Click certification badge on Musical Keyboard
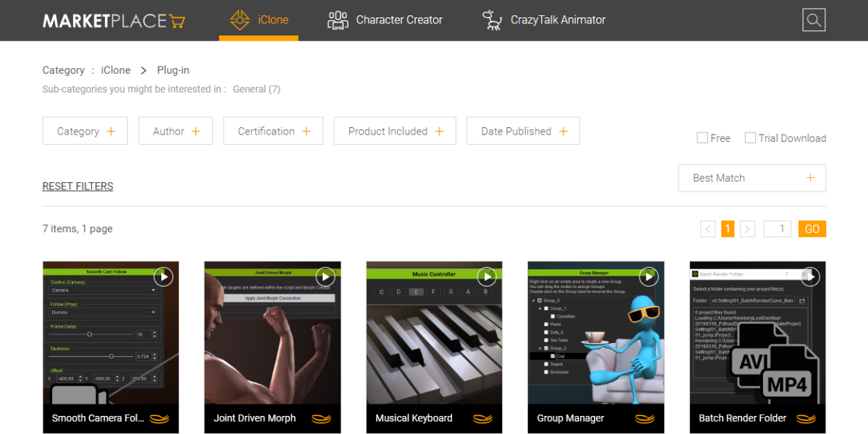 (x=482, y=419)
